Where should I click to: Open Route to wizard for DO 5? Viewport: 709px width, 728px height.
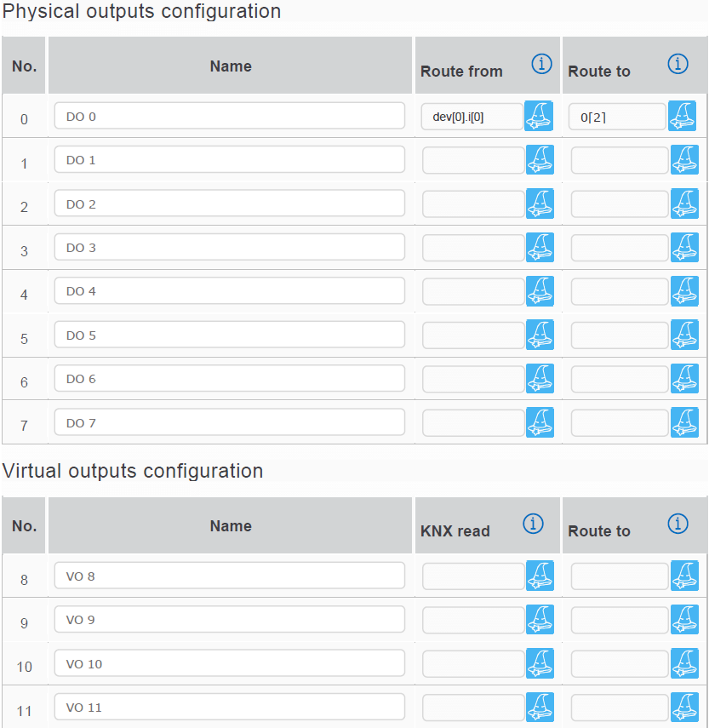click(684, 335)
